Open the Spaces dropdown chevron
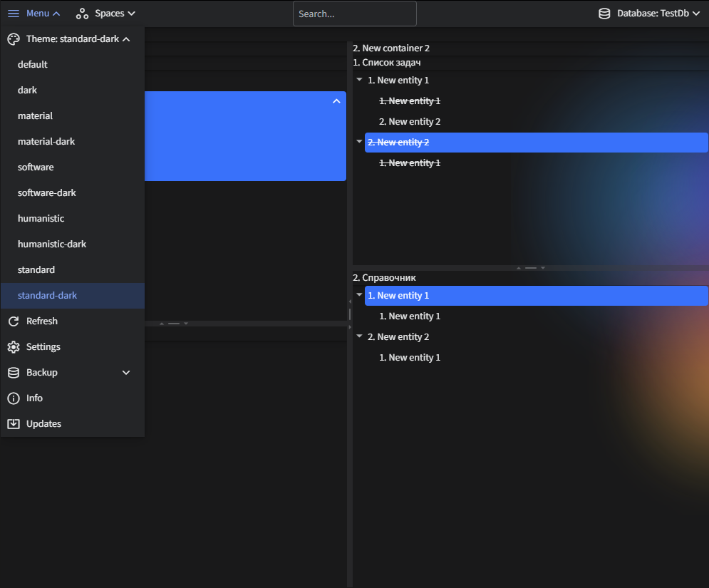 coord(132,14)
